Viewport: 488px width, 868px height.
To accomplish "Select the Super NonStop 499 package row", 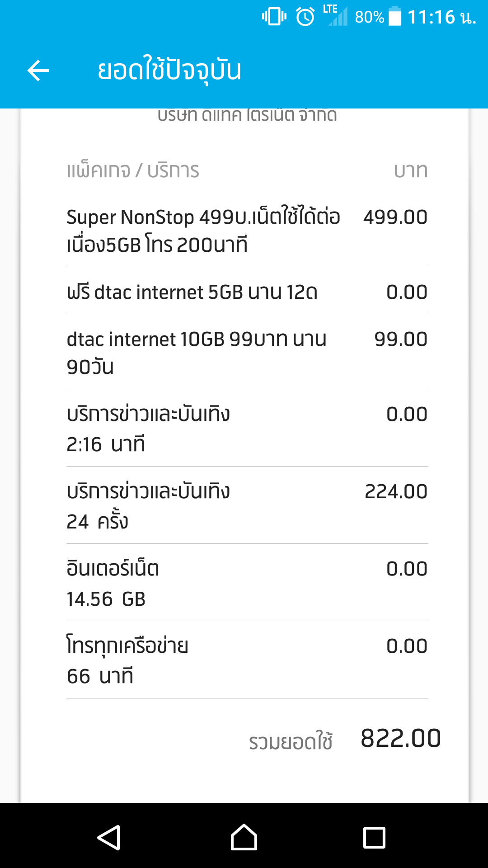I will pyautogui.click(x=247, y=231).
